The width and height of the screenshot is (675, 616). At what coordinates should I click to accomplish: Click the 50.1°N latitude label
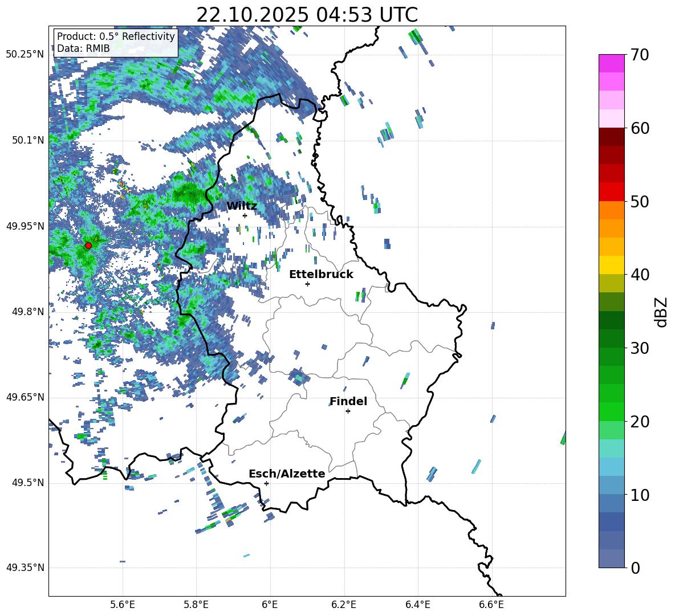tap(28, 140)
